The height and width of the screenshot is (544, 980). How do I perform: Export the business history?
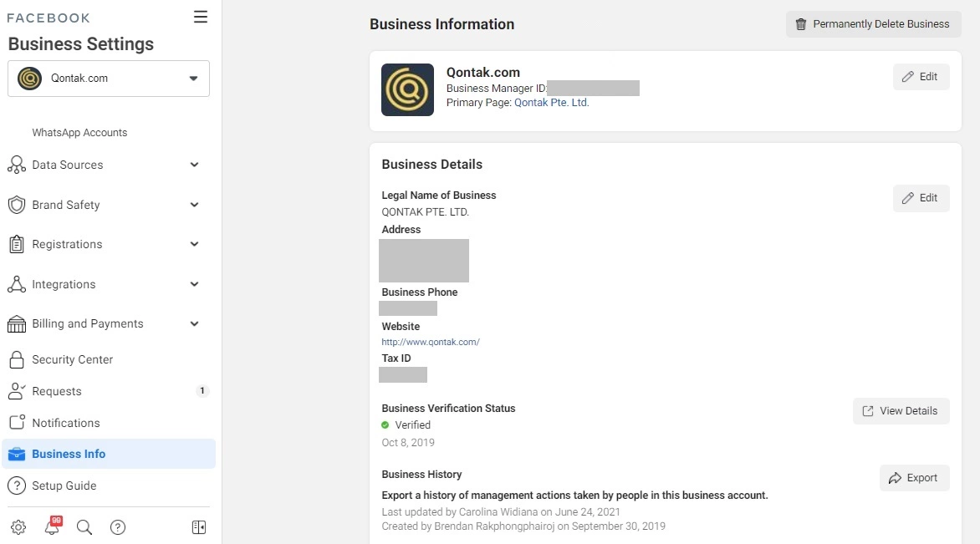tap(914, 478)
